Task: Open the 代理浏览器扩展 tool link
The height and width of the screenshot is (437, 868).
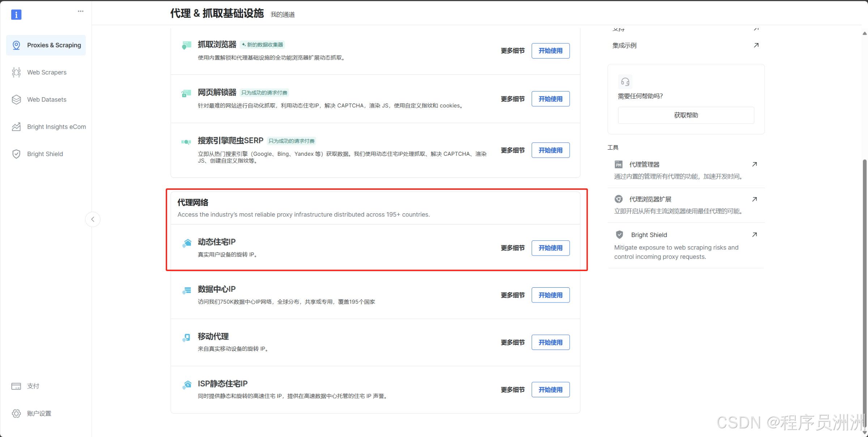Action: (x=650, y=199)
